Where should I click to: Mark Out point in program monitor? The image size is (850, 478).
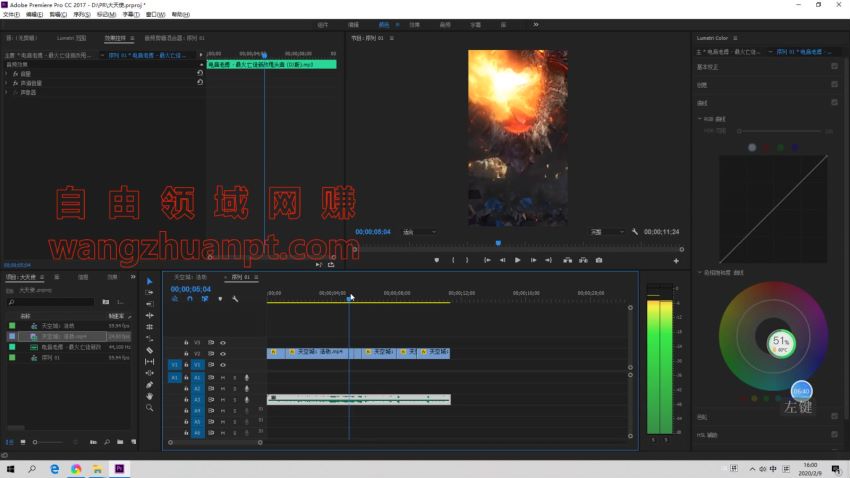[x=467, y=260]
